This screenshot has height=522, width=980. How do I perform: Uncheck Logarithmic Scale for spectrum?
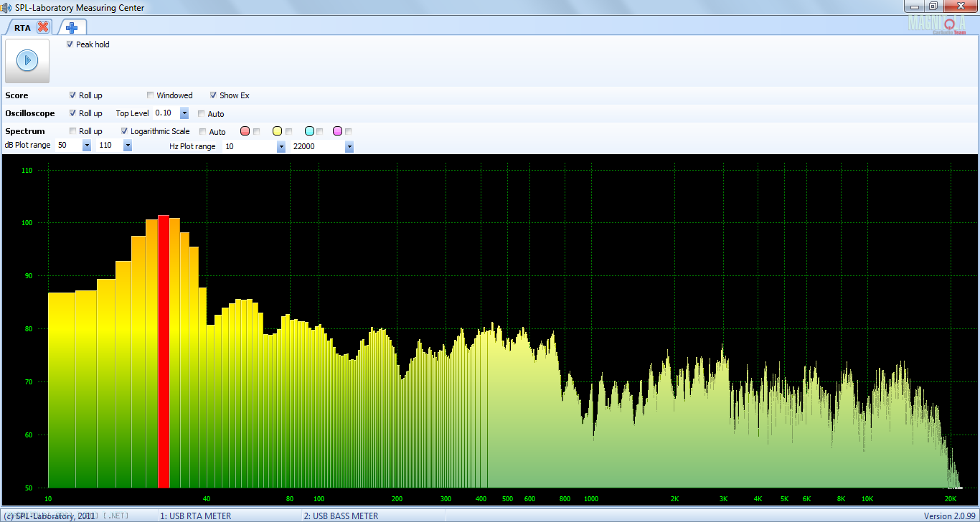pos(125,131)
